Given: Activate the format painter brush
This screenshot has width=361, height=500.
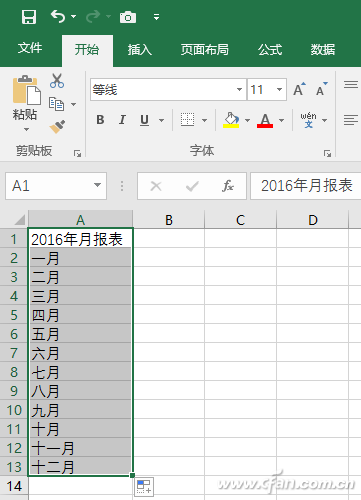Looking at the screenshot, I should [57, 127].
